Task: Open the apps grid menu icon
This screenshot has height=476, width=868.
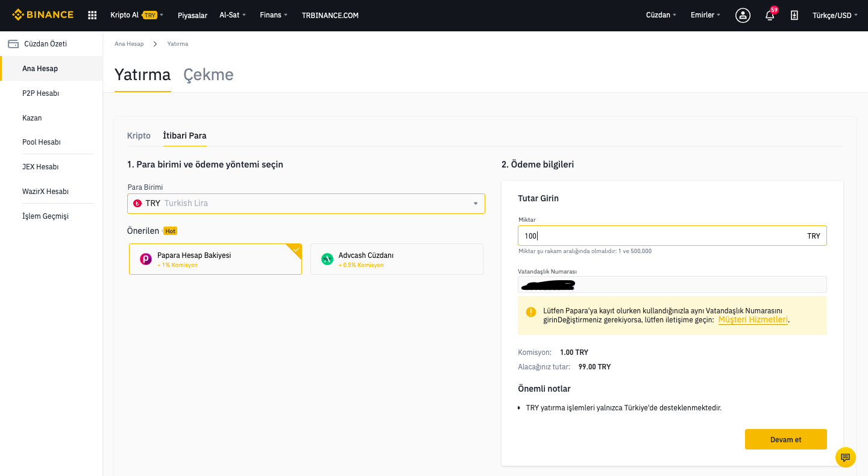Action: 92,15
